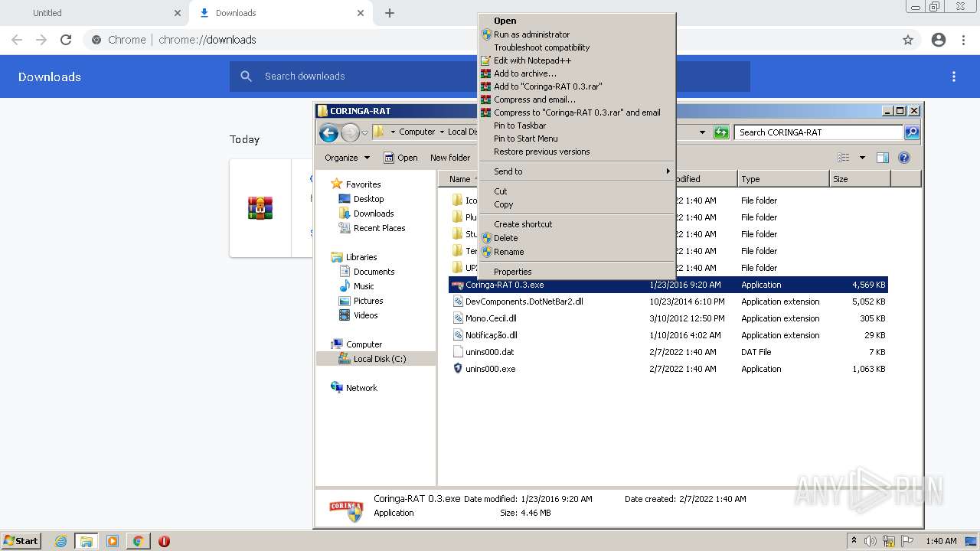This screenshot has height=551, width=980.
Task: Click the WinRAR download thumbnail
Action: pyautogui.click(x=260, y=208)
